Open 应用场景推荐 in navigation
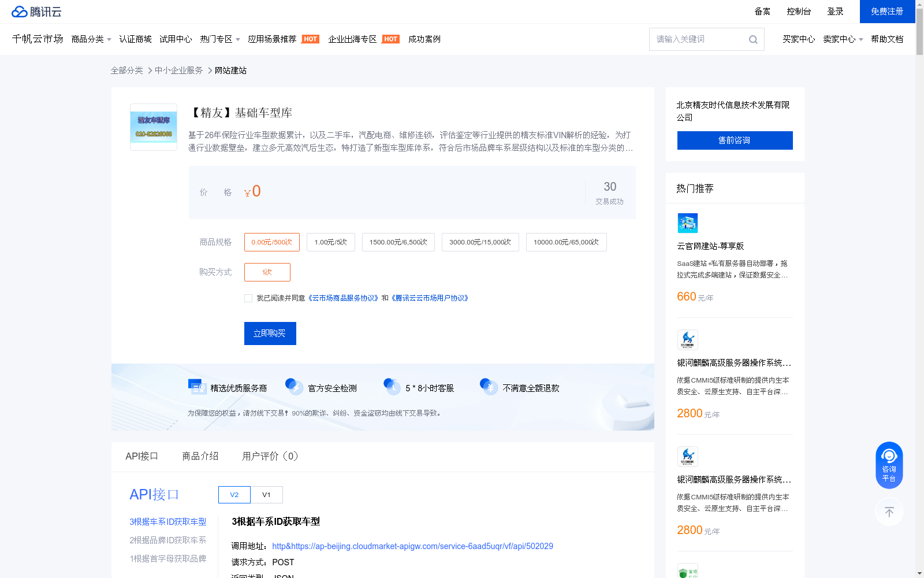The image size is (924, 578). pos(272,39)
